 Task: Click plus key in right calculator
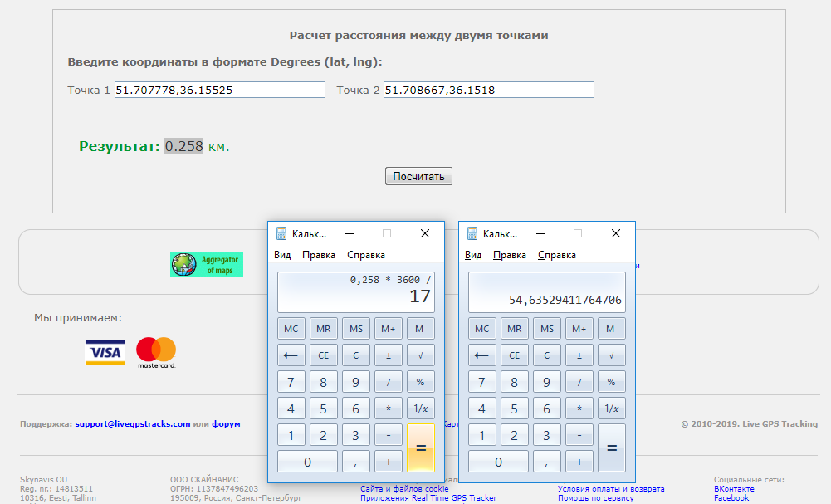[579, 461]
